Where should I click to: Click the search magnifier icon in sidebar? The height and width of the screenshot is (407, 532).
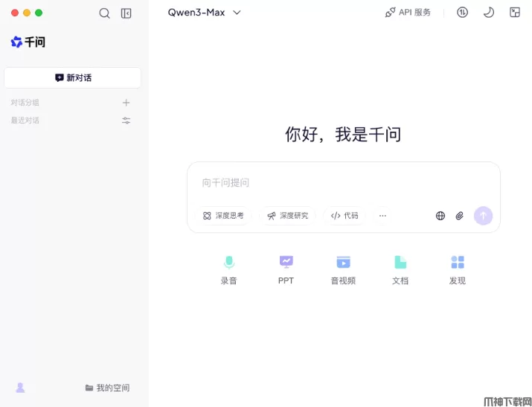104,13
